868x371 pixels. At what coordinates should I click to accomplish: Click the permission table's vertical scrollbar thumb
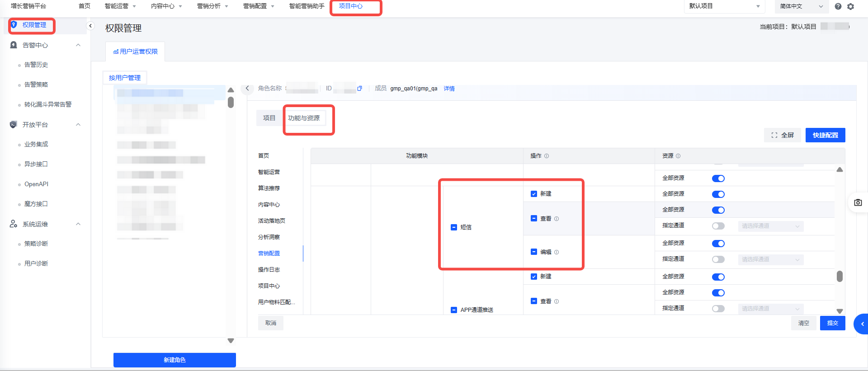pyautogui.click(x=840, y=276)
